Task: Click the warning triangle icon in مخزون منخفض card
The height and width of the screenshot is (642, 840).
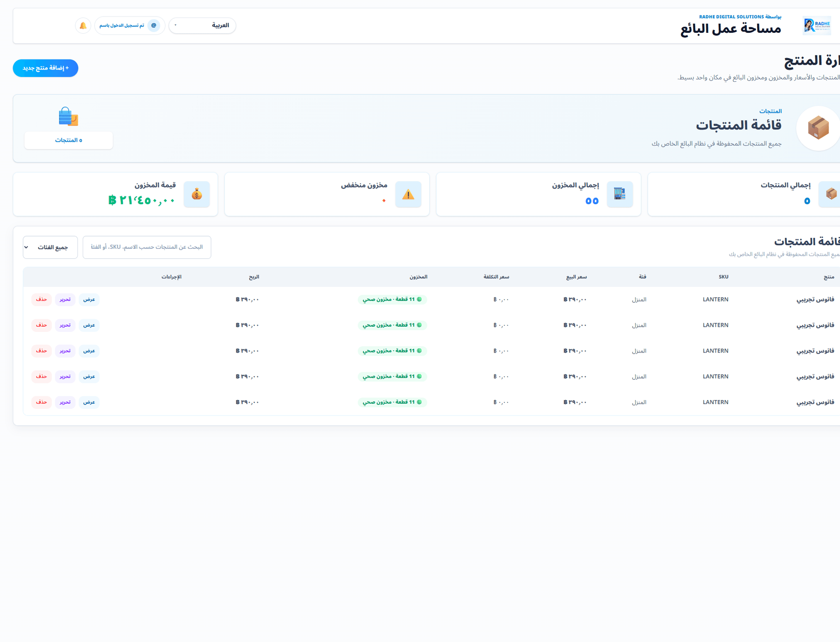Action: [408, 194]
